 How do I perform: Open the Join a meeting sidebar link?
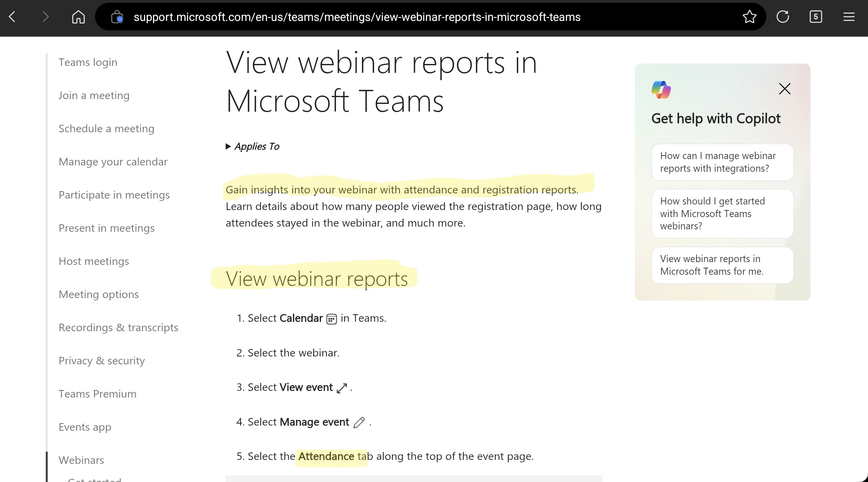pyautogui.click(x=94, y=96)
